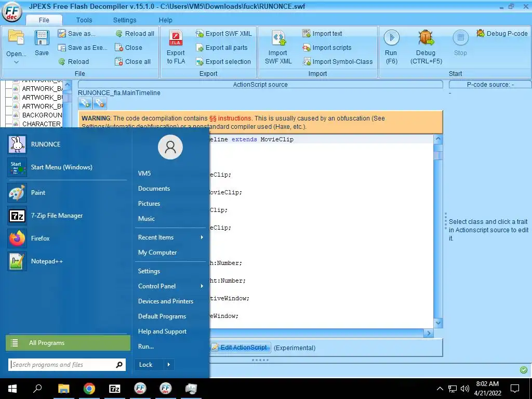This screenshot has width=532, height=399.
Task: Select ARTWORK_BA item in tree
Action: pyautogui.click(x=37, y=88)
